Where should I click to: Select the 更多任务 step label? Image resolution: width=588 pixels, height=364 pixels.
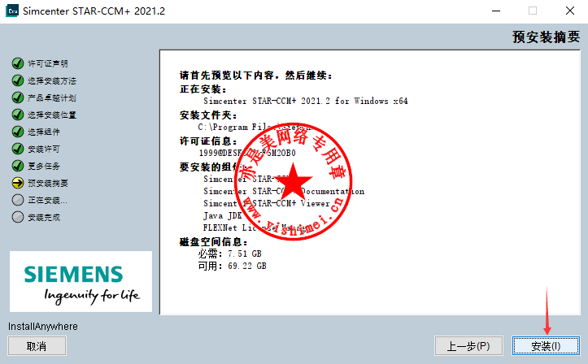point(44,166)
